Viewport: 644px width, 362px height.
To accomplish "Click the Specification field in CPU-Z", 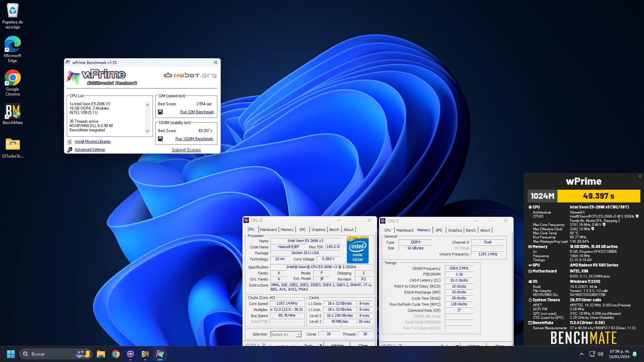I will click(321, 267).
